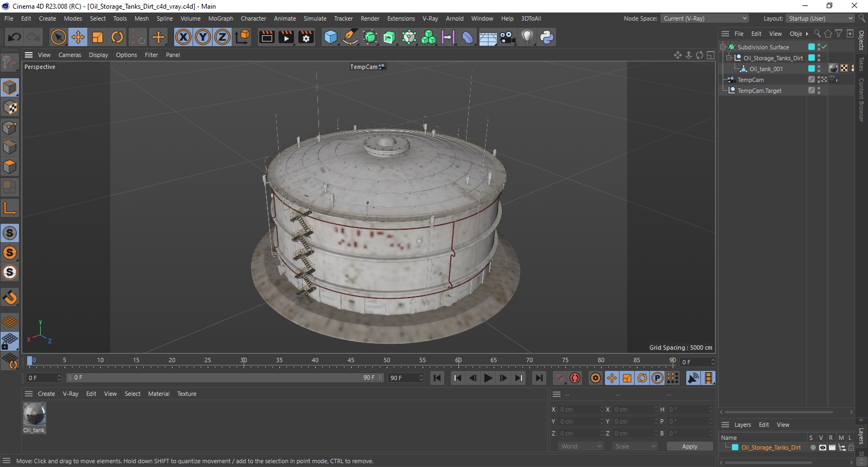Open the viewport Cameras menu
868x467 pixels.
69,55
